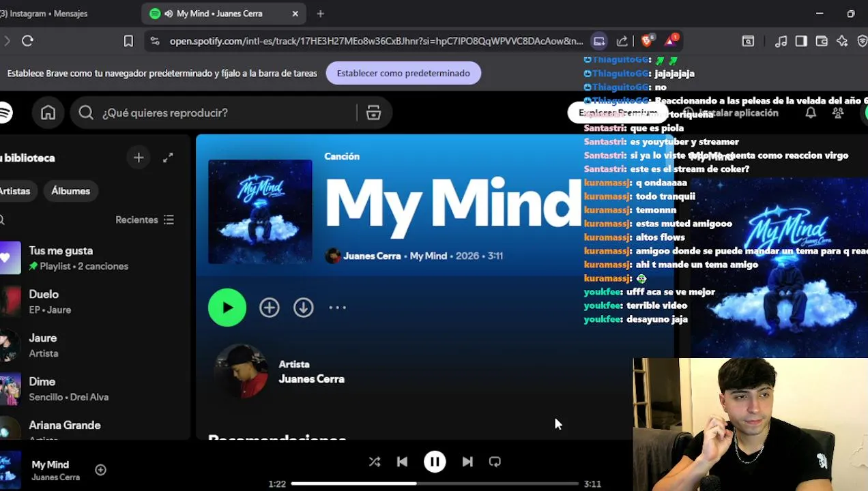Click Instalar aplicación button
This screenshot has height=491, width=868.
[x=731, y=113]
